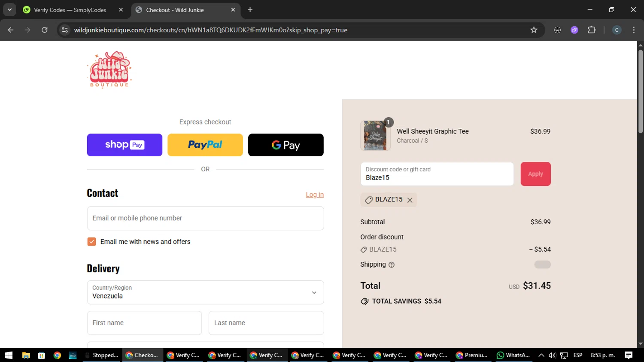This screenshot has width=644, height=362.
Task: Change the ESP input language
Action: pyautogui.click(x=578, y=355)
